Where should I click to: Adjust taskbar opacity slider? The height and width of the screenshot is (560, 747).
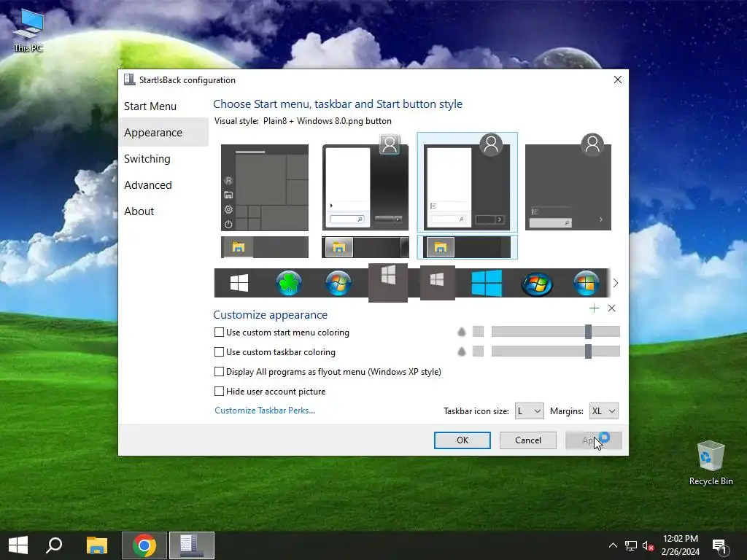point(555,351)
